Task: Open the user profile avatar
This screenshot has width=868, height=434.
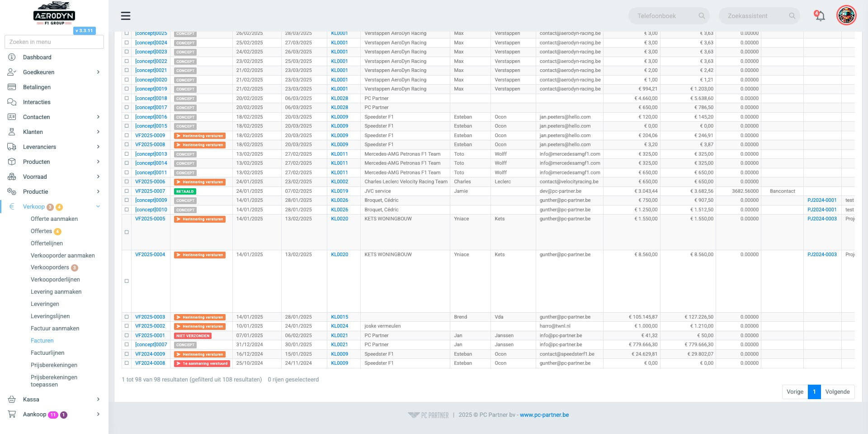Action: click(x=846, y=16)
